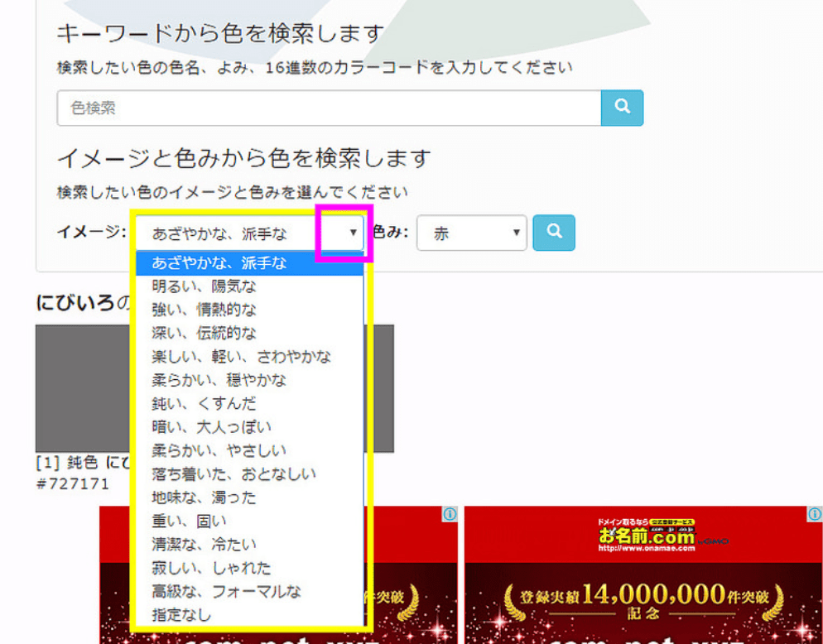The width and height of the screenshot is (823, 644).
Task: Click the ad info icon on left banner
Action: [x=450, y=514]
